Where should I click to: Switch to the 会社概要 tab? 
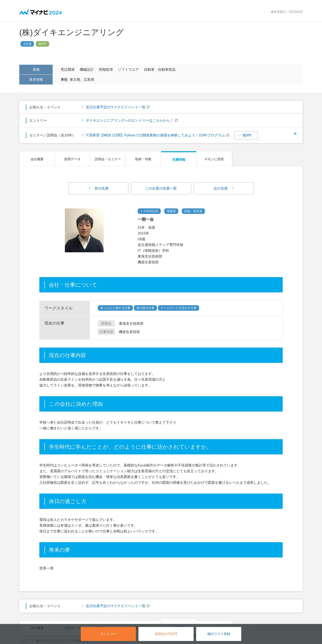[x=37, y=159]
